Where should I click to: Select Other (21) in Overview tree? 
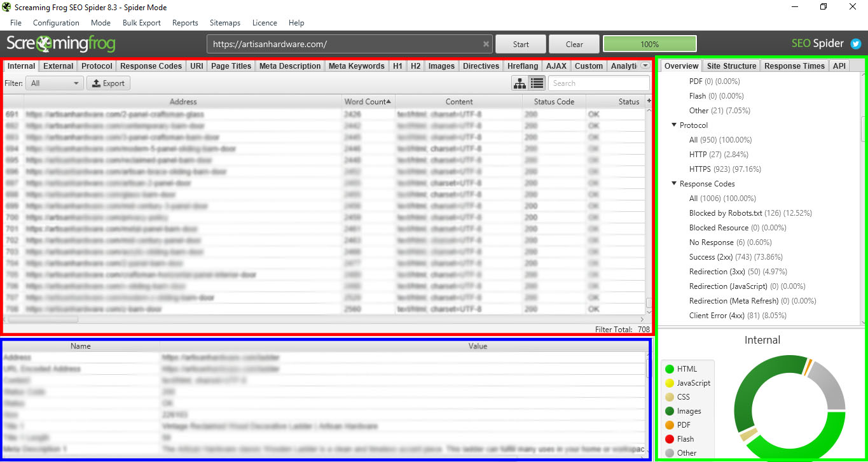pos(720,111)
